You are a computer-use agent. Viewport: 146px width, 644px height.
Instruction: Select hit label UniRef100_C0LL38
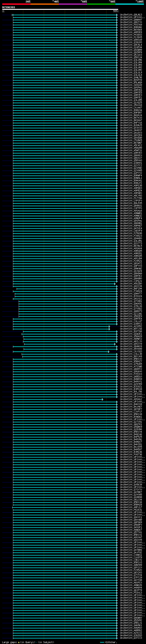[131, 354]
